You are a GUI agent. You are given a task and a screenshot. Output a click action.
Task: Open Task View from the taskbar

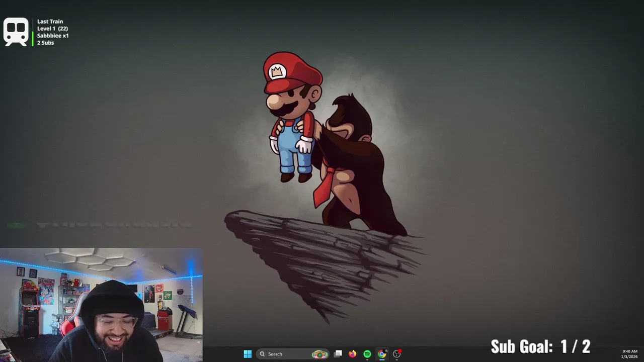coord(338,354)
